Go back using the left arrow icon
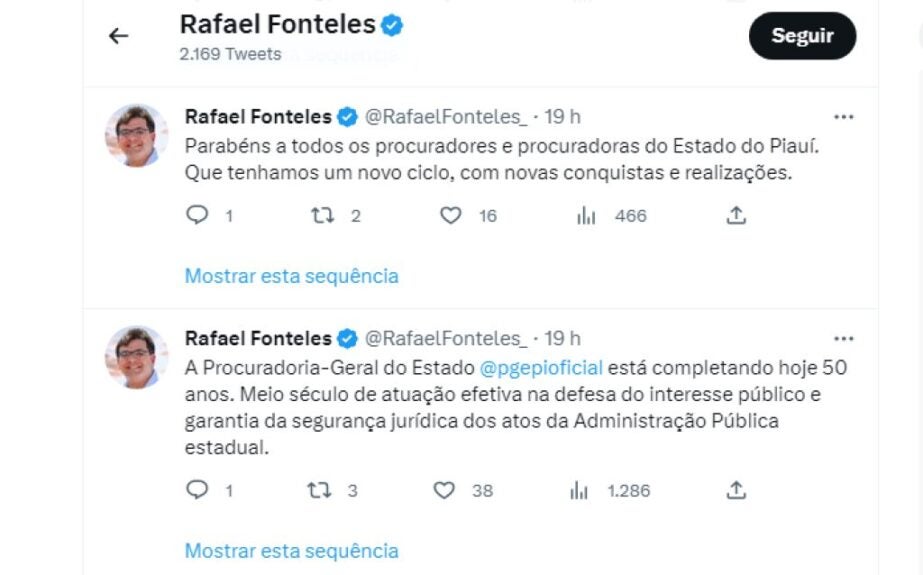Screen dimensions: 923x575 pyautogui.click(x=118, y=36)
